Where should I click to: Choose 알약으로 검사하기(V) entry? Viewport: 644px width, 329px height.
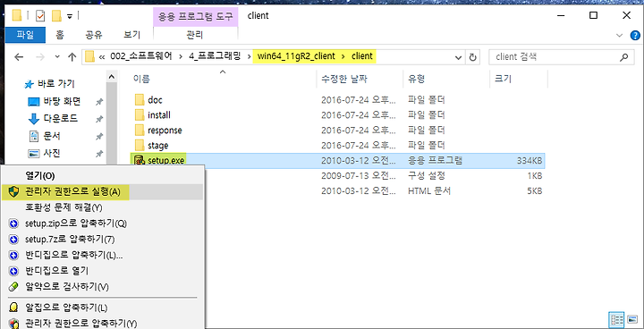pos(102,286)
